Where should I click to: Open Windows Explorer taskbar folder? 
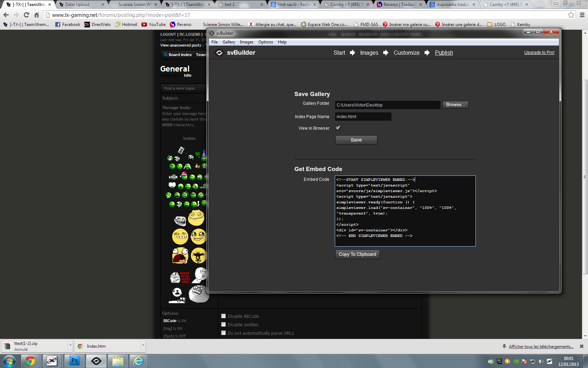[x=118, y=361]
